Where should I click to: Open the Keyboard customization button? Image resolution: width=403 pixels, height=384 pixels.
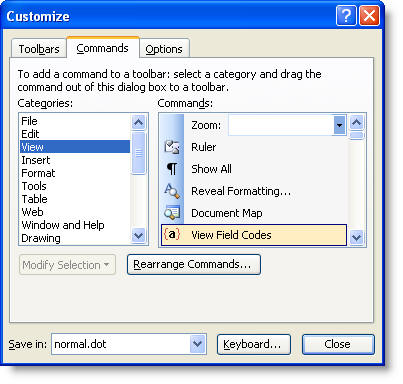click(x=254, y=344)
